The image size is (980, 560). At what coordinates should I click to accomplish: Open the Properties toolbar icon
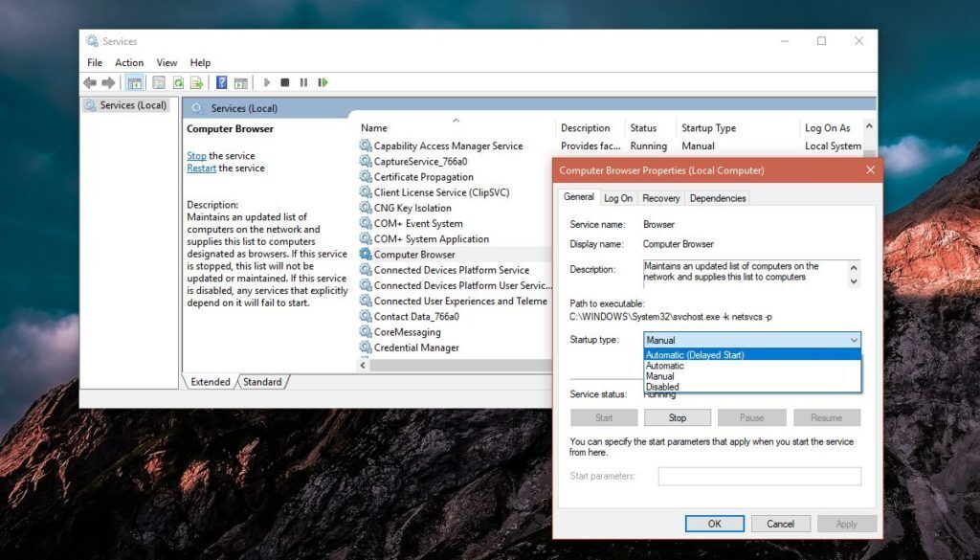[x=157, y=82]
